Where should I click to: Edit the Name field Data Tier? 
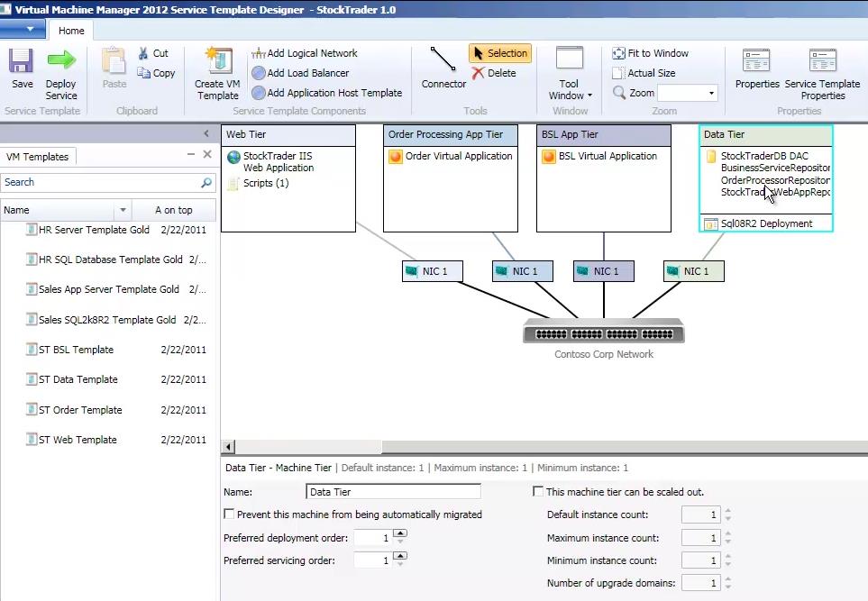point(393,491)
